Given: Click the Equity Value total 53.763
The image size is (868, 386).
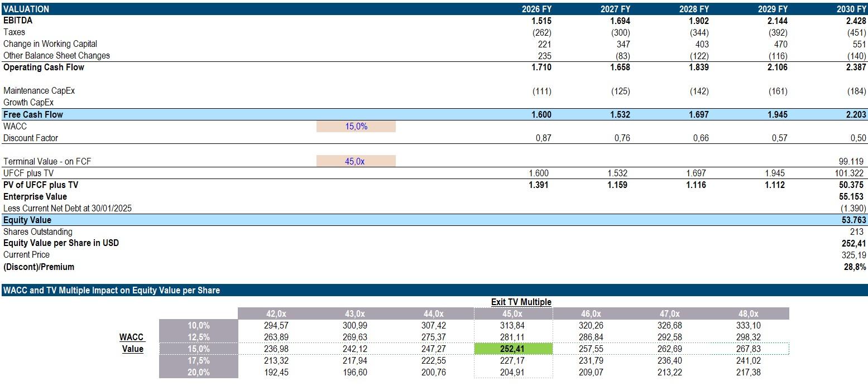Looking at the screenshot, I should pos(853,220).
